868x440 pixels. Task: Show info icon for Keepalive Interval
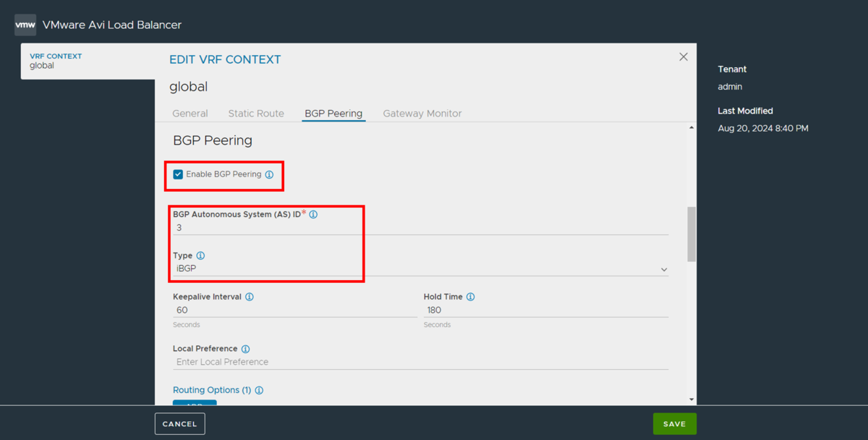click(250, 297)
